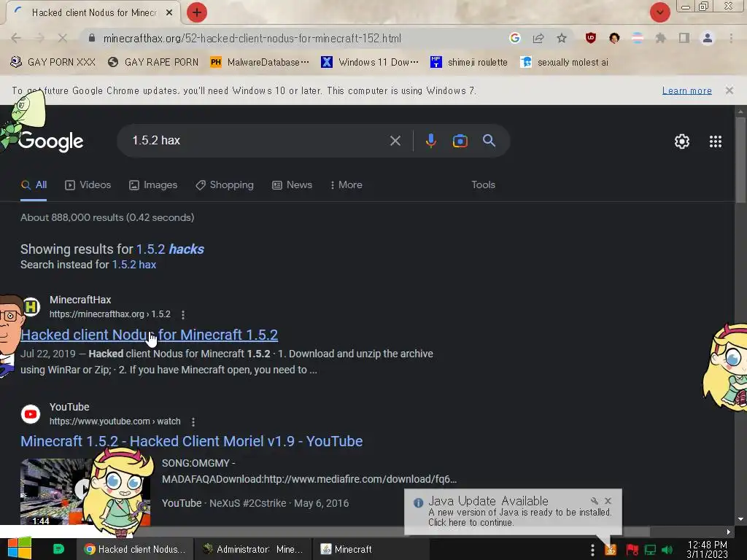747x560 pixels.
Task: Open the tab search red dropdown button
Action: [659, 12]
